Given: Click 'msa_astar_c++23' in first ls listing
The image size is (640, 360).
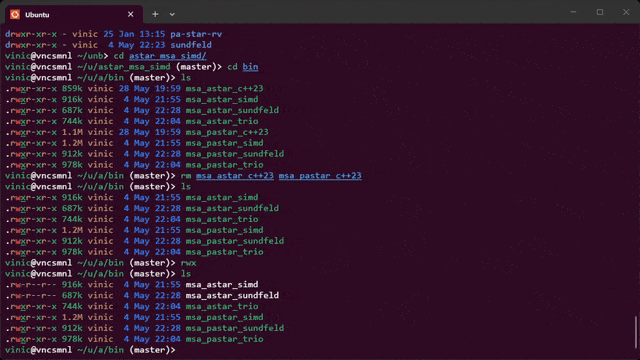Looking at the screenshot, I should [224, 89].
